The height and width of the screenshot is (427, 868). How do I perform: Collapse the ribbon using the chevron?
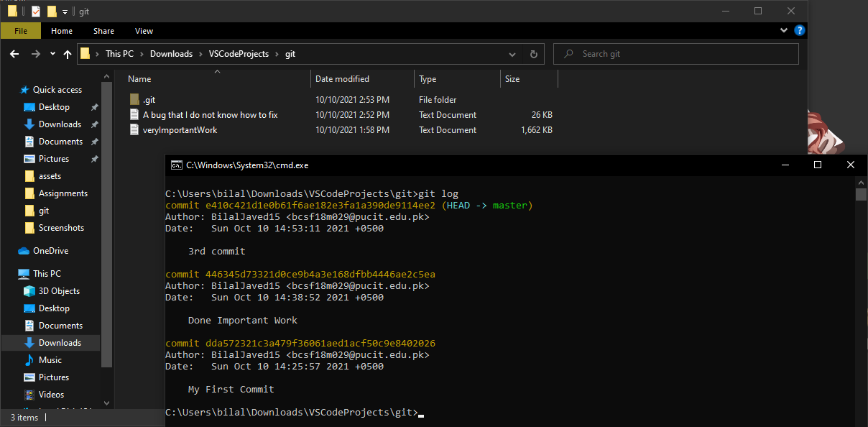click(784, 31)
